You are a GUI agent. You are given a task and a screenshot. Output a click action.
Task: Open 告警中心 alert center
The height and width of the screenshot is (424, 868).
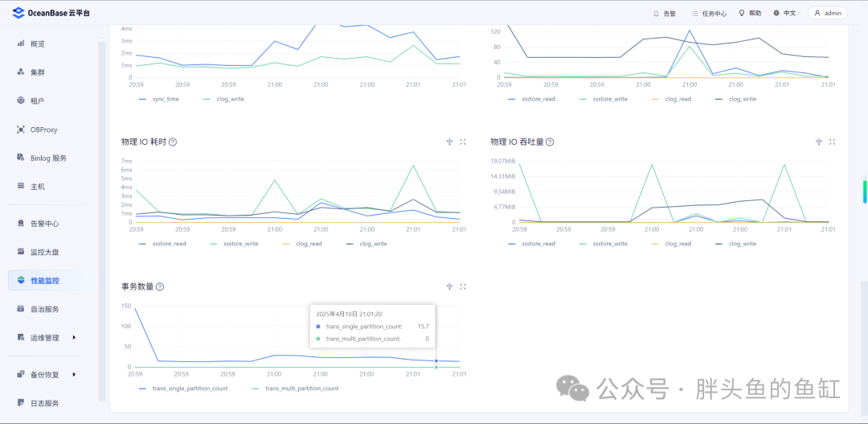click(44, 224)
